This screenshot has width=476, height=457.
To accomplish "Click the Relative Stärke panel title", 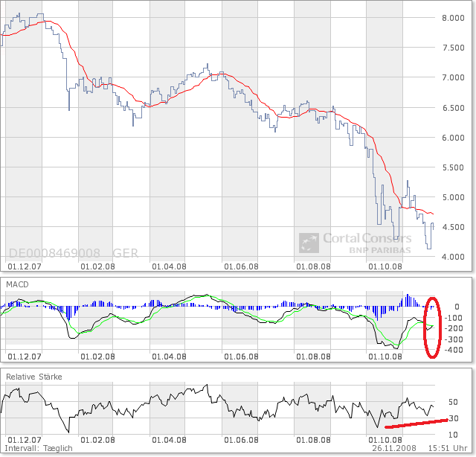I will (x=34, y=377).
